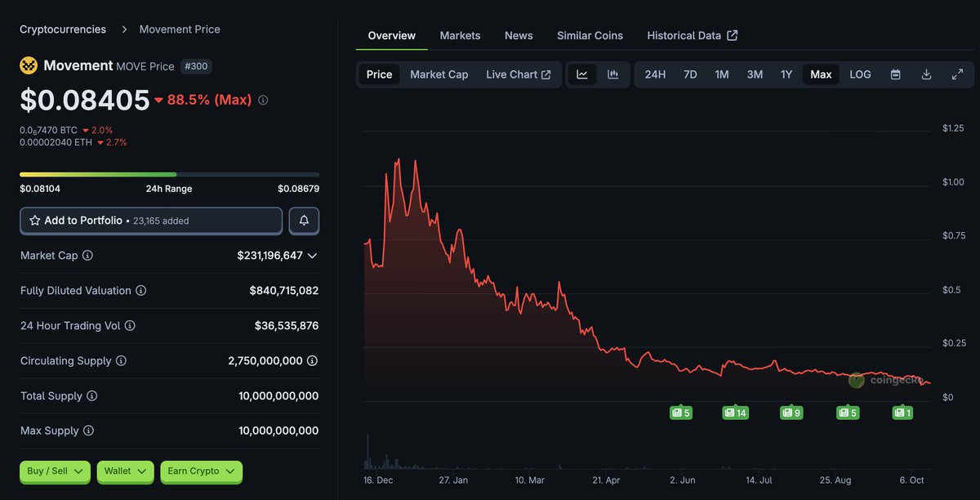980x500 pixels.
Task: Open the calendar date range picker
Action: (x=895, y=74)
